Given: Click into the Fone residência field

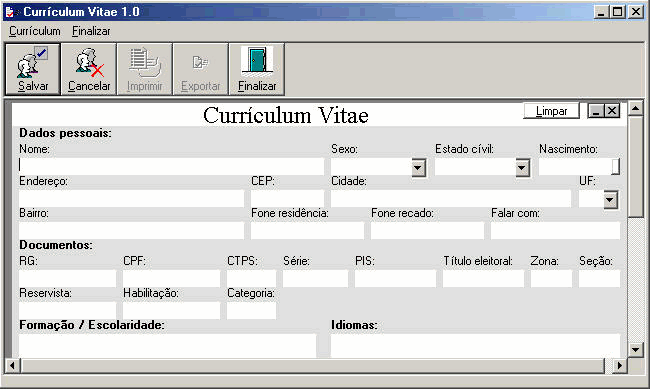Looking at the screenshot, I should (x=307, y=231).
